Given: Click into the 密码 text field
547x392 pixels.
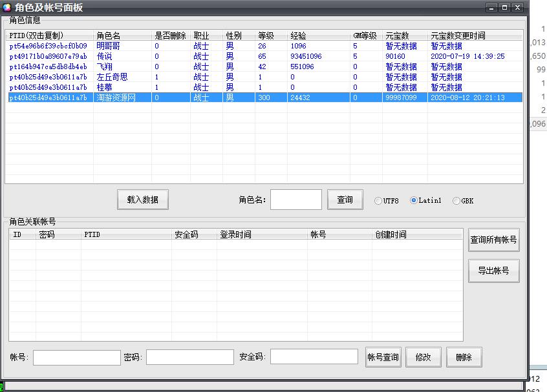Looking at the screenshot, I should pos(189,357).
